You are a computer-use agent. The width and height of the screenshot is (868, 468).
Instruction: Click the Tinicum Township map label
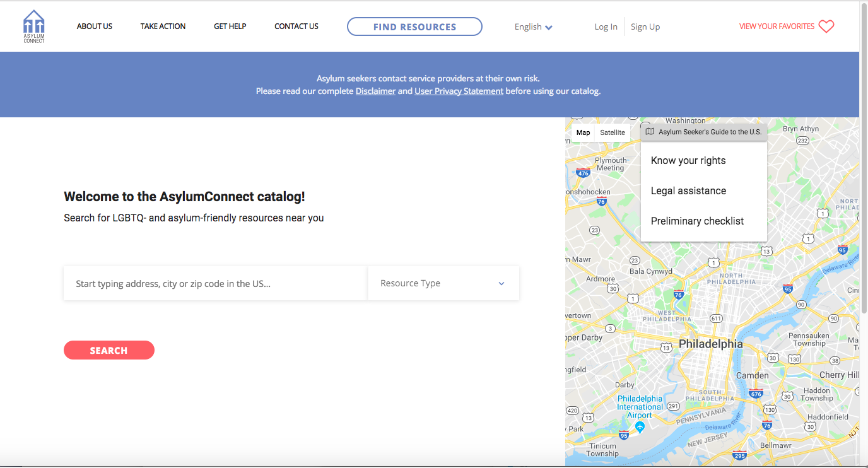(x=602, y=450)
